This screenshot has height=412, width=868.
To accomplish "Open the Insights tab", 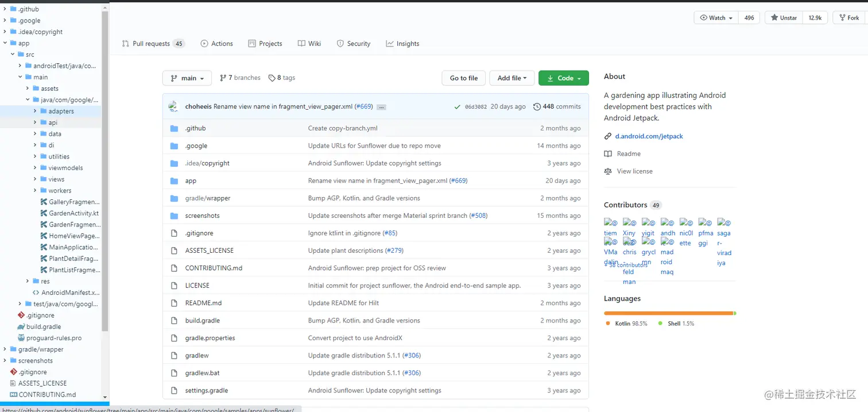I will tap(403, 44).
